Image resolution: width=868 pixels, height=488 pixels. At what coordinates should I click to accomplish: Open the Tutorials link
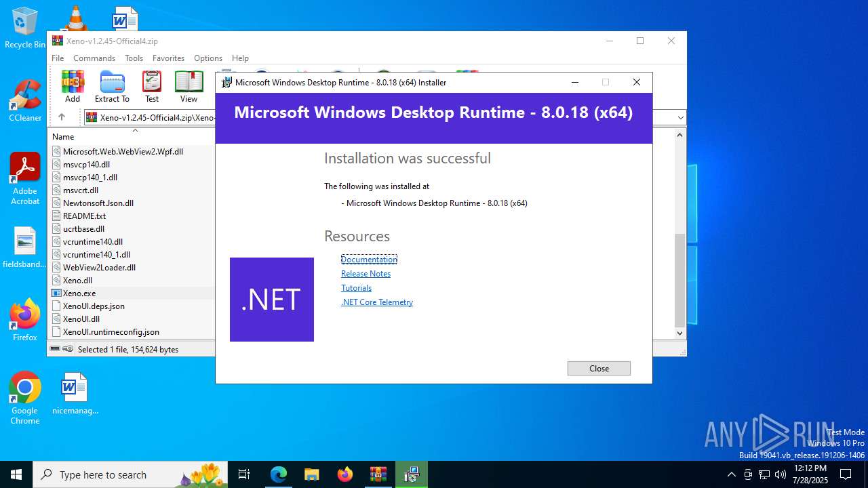(356, 288)
